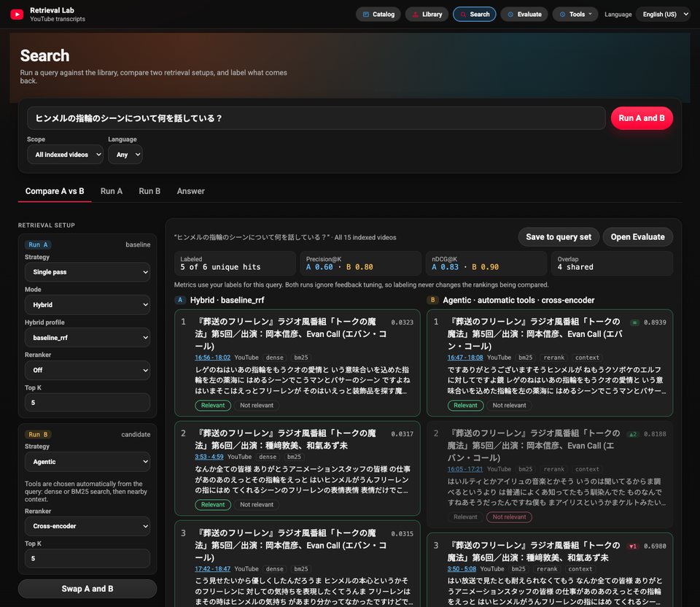Open the English (US) language dropdown
Image resolution: width=700 pixels, height=607 pixels.
click(665, 15)
